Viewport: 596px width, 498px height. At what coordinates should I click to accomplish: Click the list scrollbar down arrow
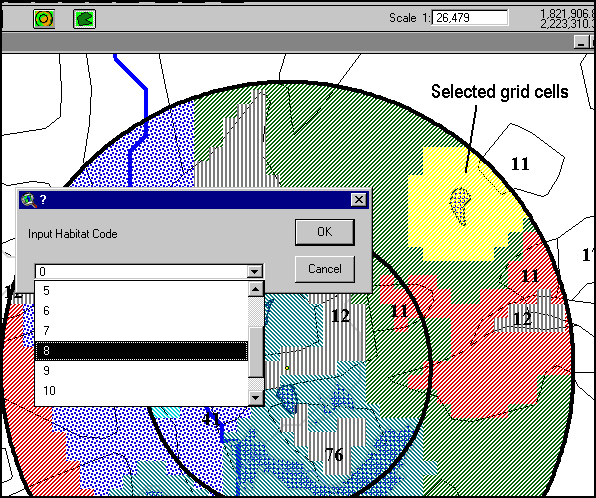[255, 398]
